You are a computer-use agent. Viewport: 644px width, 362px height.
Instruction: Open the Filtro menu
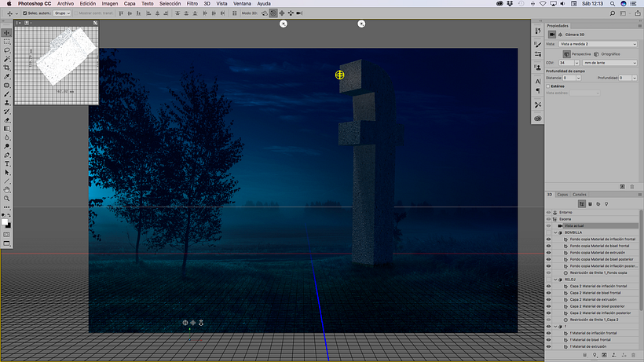click(x=192, y=4)
